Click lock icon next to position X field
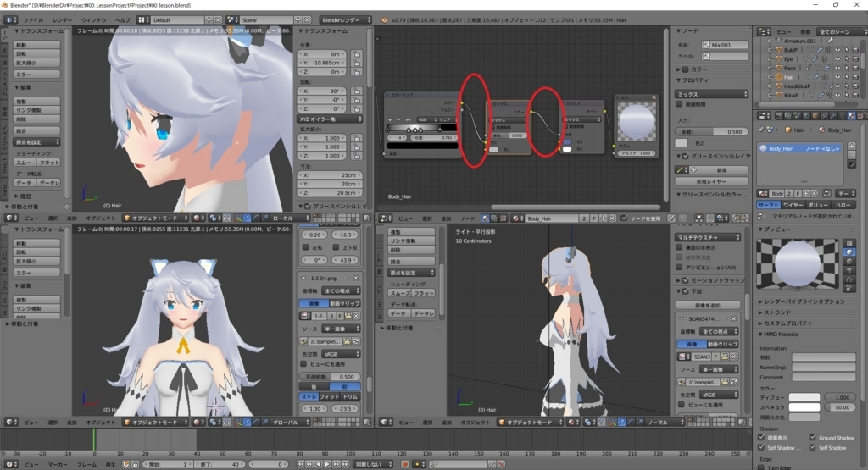 [x=357, y=54]
